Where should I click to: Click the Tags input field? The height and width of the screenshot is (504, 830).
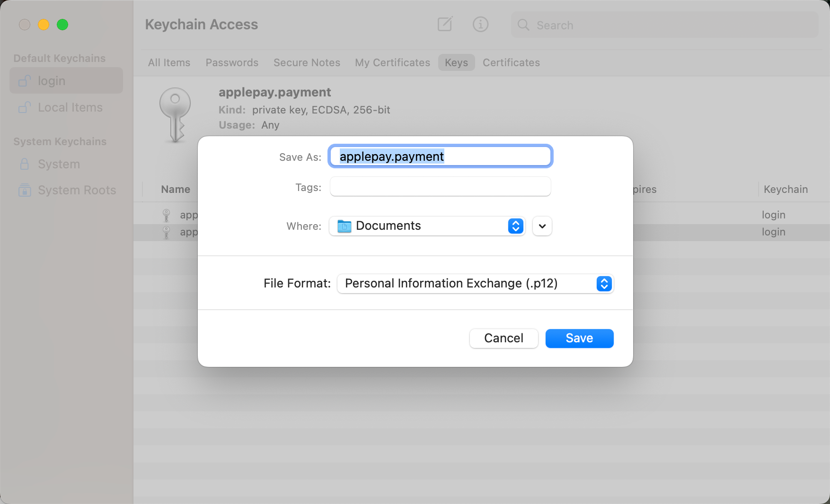(441, 187)
